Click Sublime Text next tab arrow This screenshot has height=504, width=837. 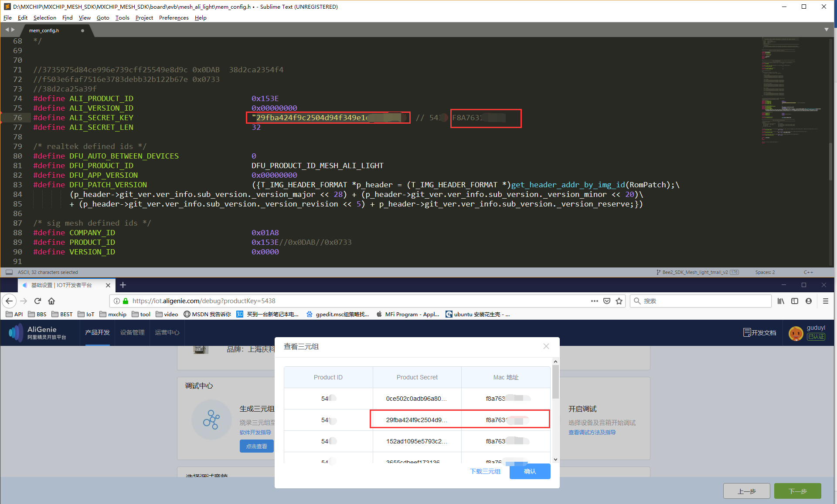coord(13,30)
